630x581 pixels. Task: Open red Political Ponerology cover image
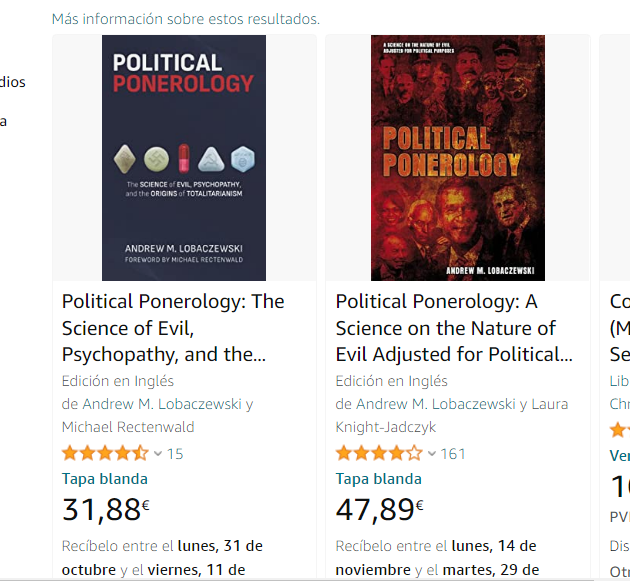(x=457, y=157)
